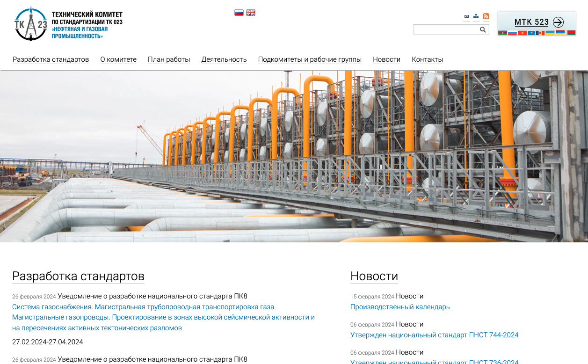Open the Деятельность menu item
Screen dimensions: 588x364
[224, 59]
